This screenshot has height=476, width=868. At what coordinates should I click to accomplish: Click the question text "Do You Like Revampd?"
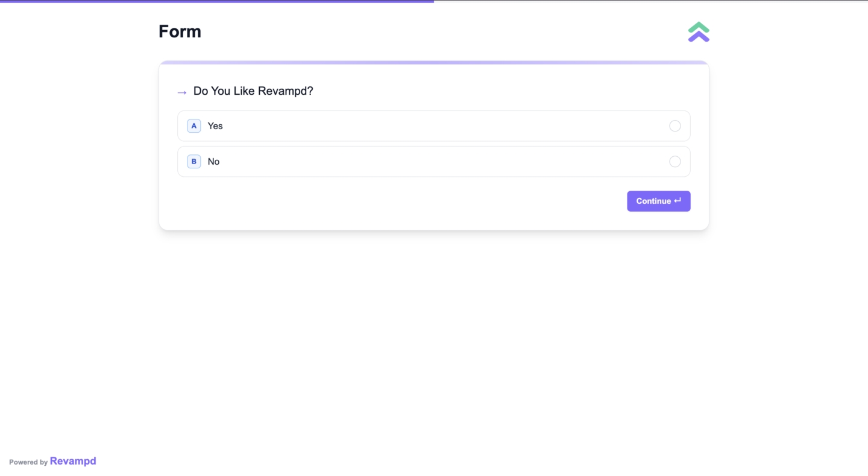(253, 91)
